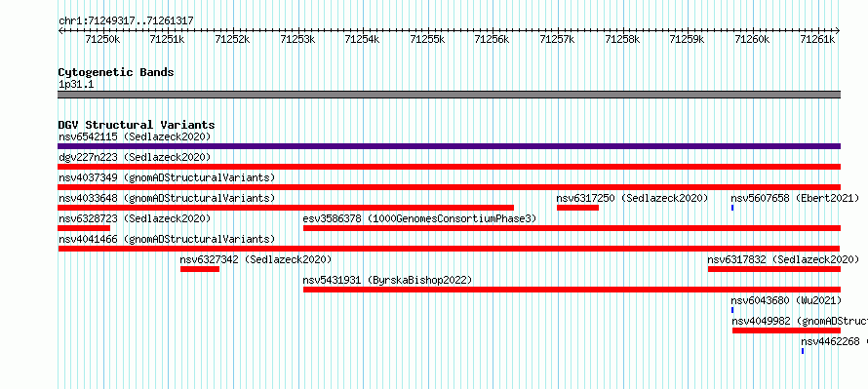This screenshot has height=389, width=868.
Task: Click the Cytogenetic Bands track title
Action: (x=116, y=72)
